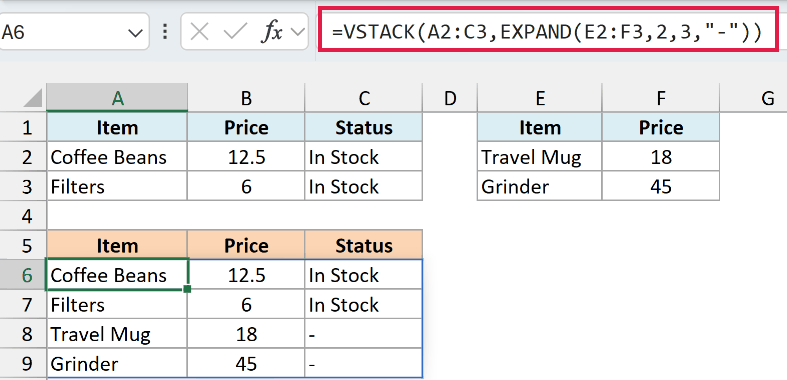The height and width of the screenshot is (380, 787).
Task: Click the '6' cell in row 7
Action: 246,304
